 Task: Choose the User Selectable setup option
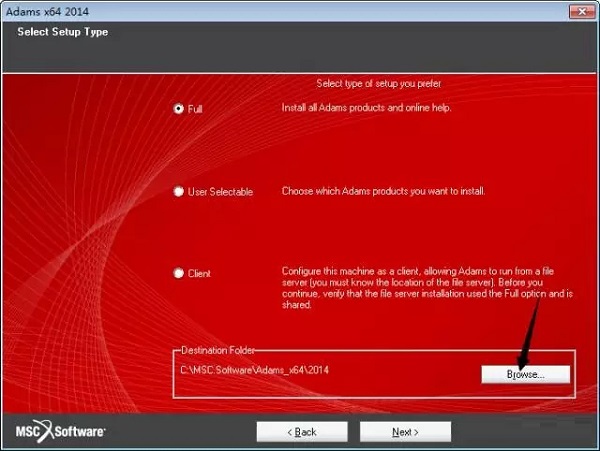pyautogui.click(x=178, y=191)
